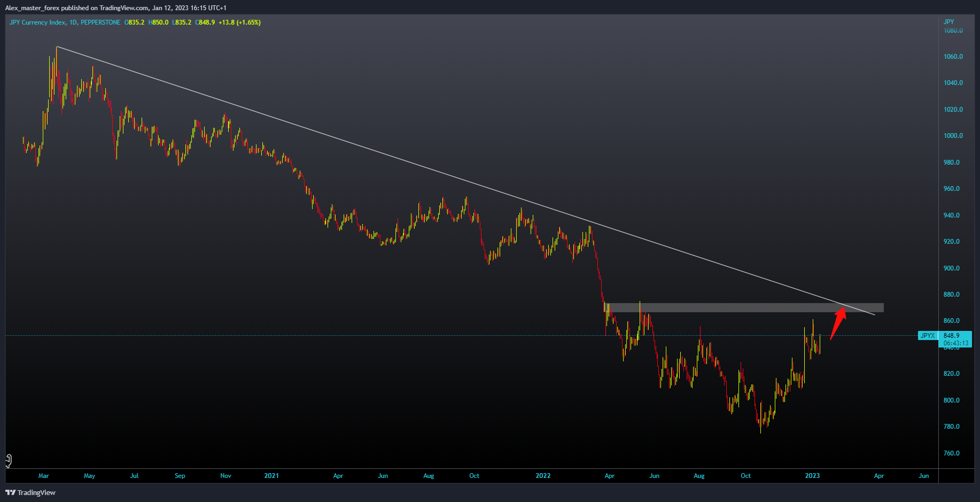Click the 760.0 price axis label
980x502 pixels.
point(952,453)
